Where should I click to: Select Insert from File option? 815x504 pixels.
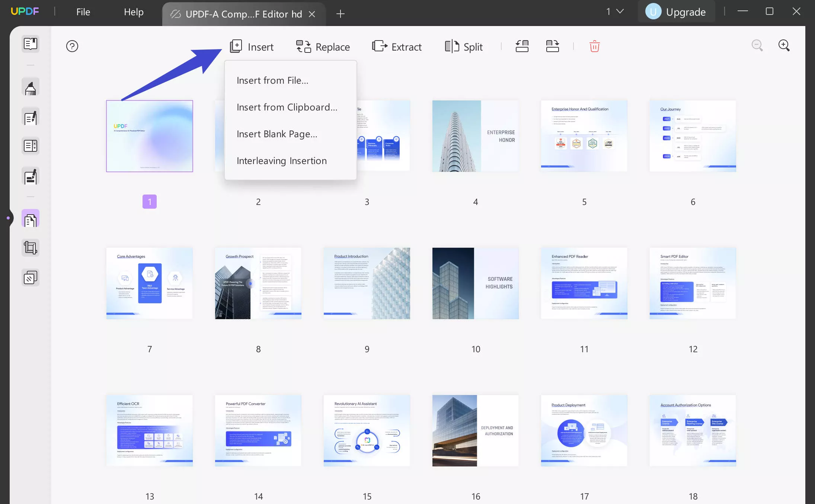[272, 80]
